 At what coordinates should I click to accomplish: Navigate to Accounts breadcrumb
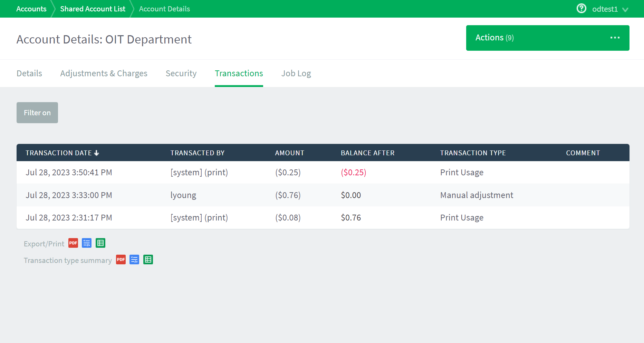[31, 9]
